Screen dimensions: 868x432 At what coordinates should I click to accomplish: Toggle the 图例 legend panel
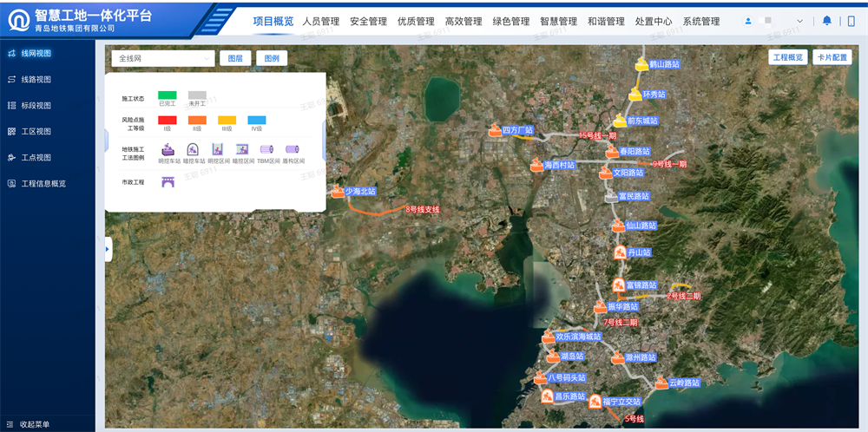click(x=272, y=59)
